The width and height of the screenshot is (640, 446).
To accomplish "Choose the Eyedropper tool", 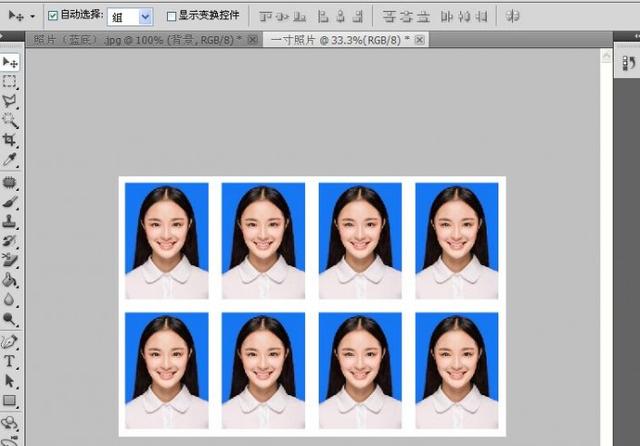I will (x=10, y=160).
